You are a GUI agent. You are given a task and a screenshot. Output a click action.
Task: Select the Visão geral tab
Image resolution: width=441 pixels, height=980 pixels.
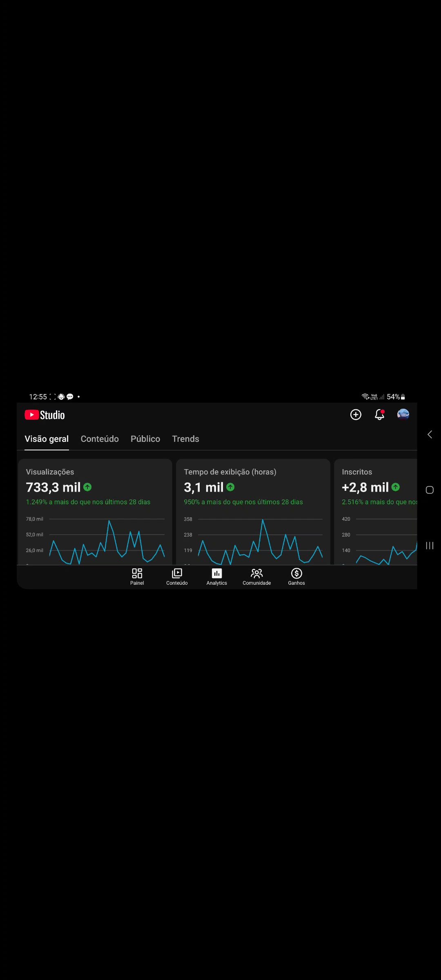[x=47, y=439]
